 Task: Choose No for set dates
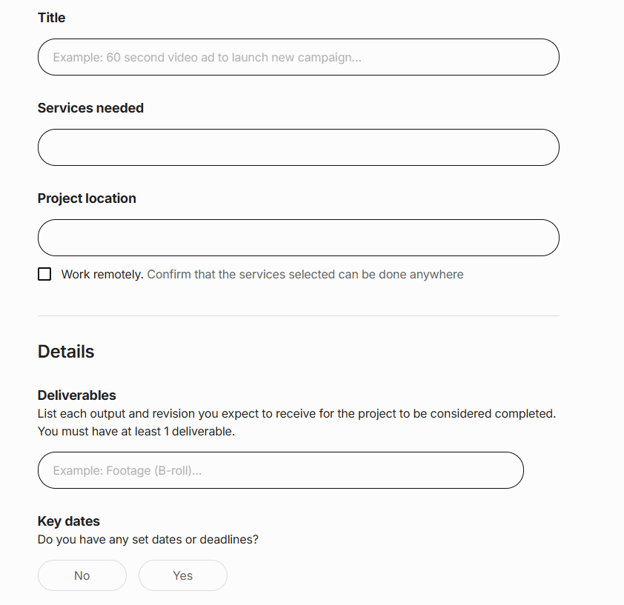(82, 575)
